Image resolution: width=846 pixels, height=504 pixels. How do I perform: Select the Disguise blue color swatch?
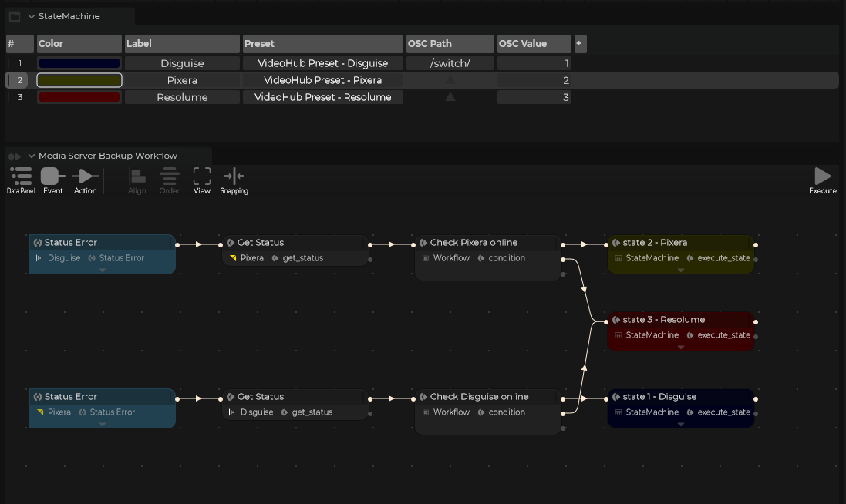pos(79,64)
